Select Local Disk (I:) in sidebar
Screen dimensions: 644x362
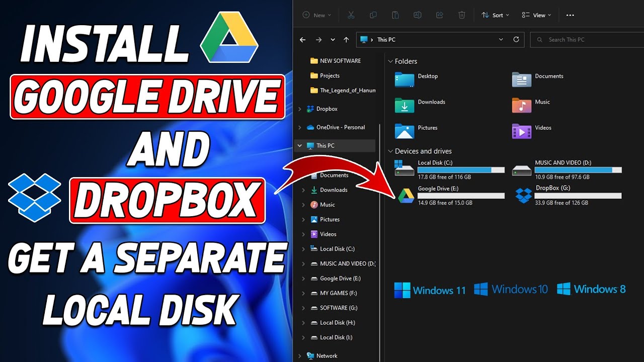332,337
